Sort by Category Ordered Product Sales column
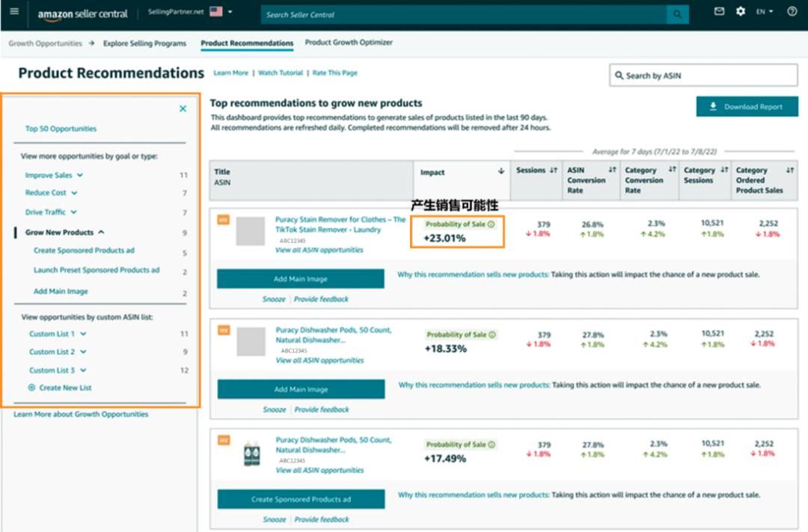 (789, 170)
